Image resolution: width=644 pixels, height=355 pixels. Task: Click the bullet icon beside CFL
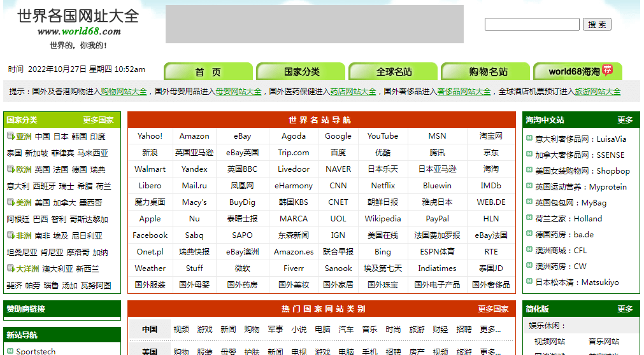pyautogui.click(x=529, y=249)
